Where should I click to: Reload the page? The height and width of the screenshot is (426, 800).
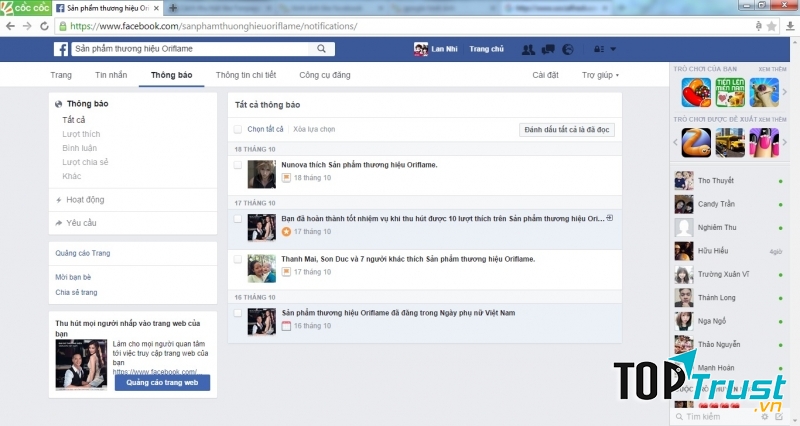click(x=44, y=26)
